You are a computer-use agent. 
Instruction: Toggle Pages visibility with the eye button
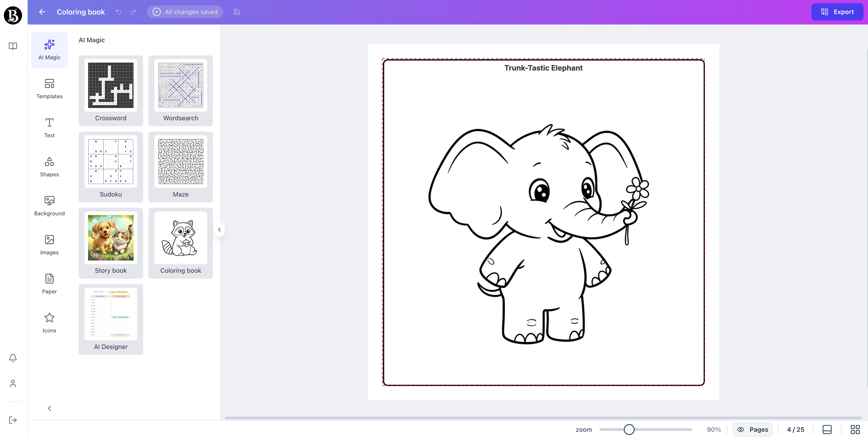click(x=753, y=429)
